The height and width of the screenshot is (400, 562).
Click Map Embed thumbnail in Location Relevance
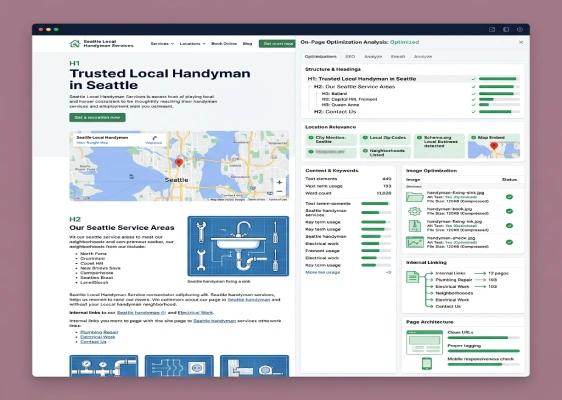click(494, 149)
